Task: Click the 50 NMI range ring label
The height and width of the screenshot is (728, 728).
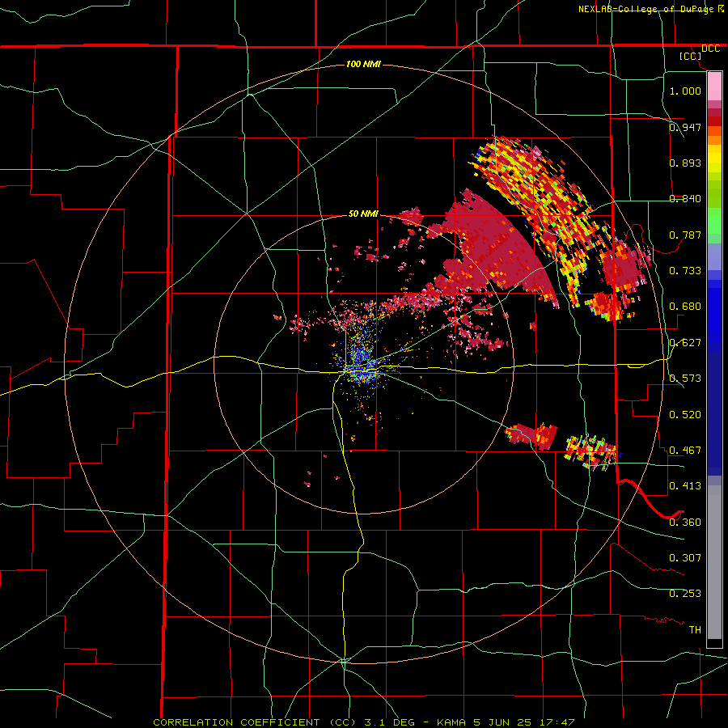Action: tap(363, 214)
